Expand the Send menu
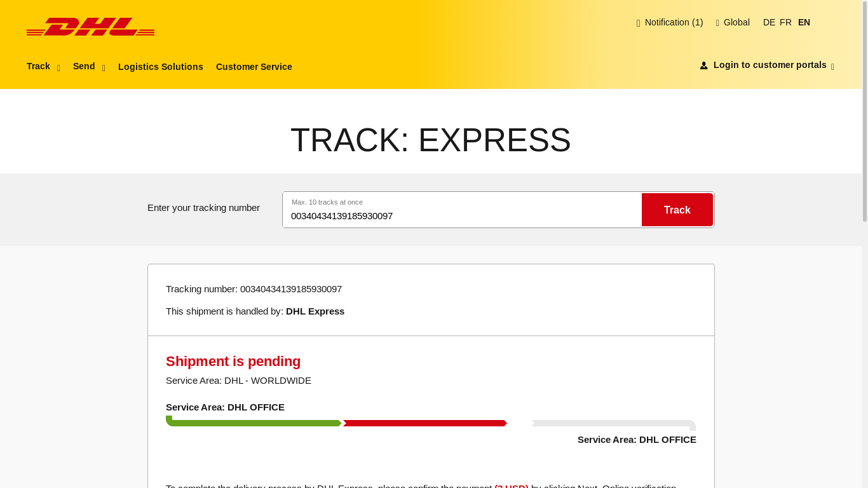The image size is (868, 488). click(x=89, y=67)
